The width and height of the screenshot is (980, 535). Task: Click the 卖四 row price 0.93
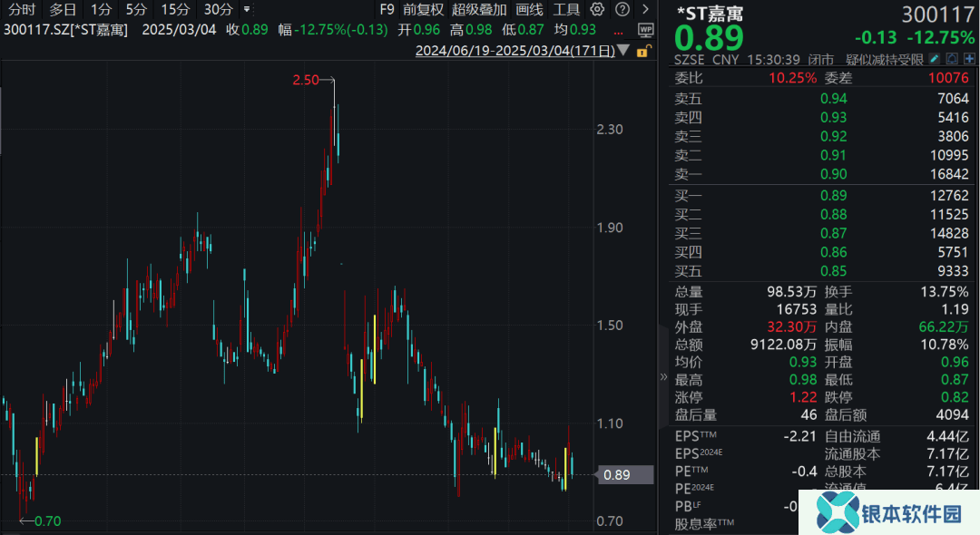tap(834, 117)
